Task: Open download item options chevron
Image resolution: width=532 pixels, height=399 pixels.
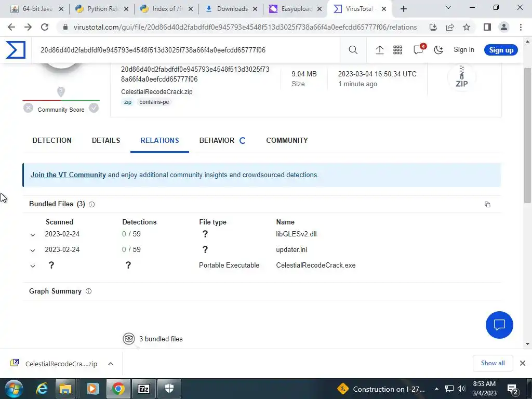Action: point(111,364)
